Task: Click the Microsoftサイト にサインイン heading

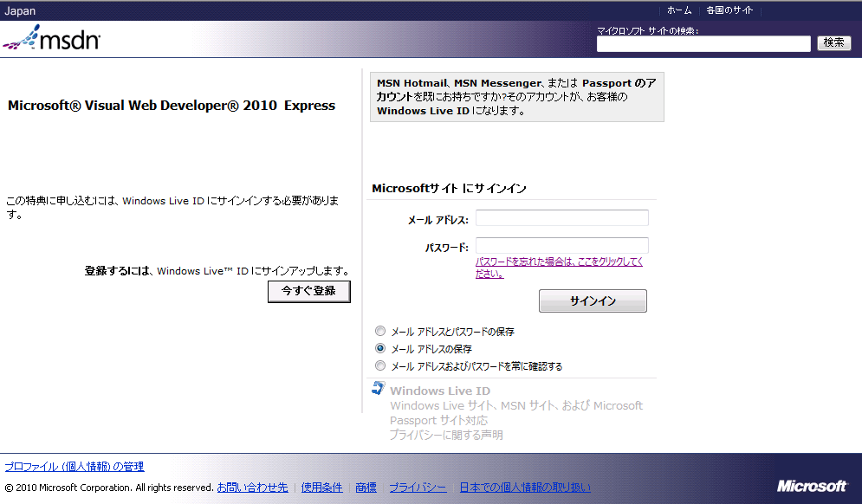Action: [x=449, y=189]
